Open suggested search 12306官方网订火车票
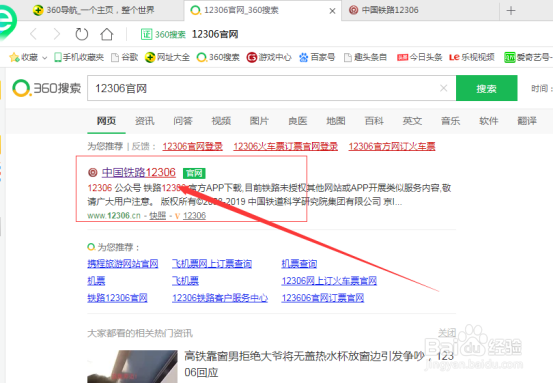 [x=392, y=146]
